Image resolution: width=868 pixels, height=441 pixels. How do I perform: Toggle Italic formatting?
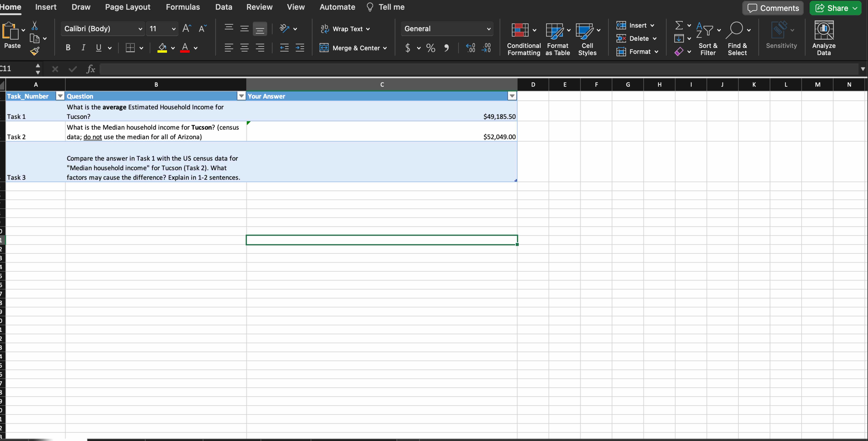(x=83, y=48)
